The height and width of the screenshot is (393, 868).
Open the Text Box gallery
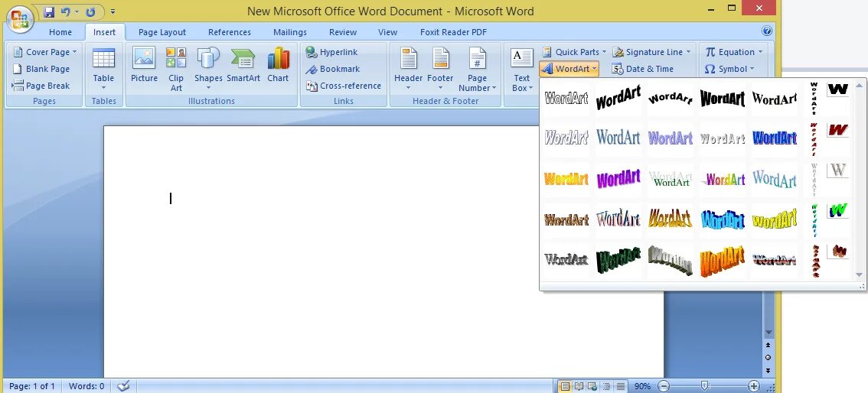[521, 69]
